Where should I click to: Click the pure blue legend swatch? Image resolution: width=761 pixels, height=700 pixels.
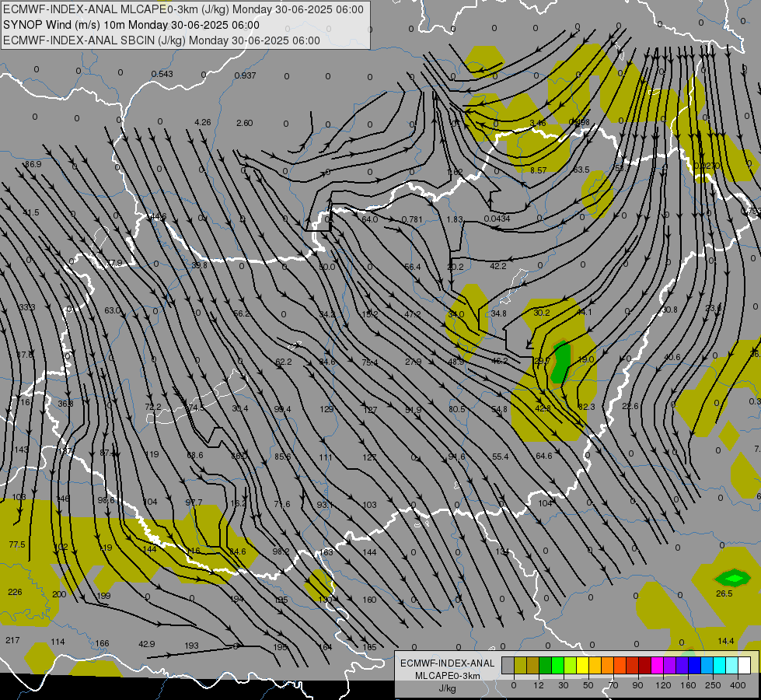(694, 665)
